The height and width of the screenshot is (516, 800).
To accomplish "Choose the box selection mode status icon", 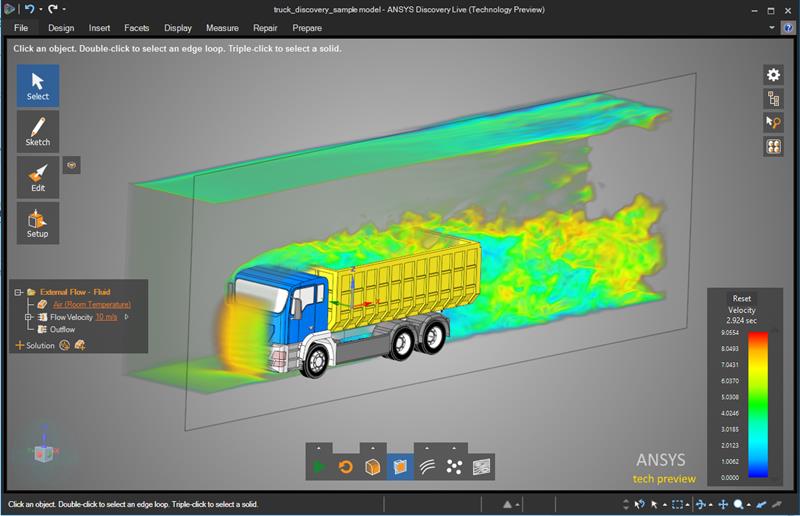I will (x=678, y=504).
